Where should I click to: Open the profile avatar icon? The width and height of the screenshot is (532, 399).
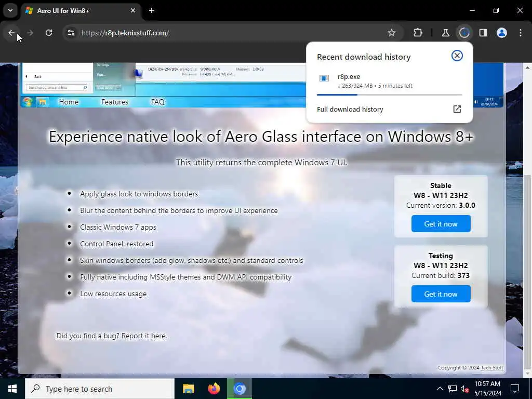click(x=502, y=33)
